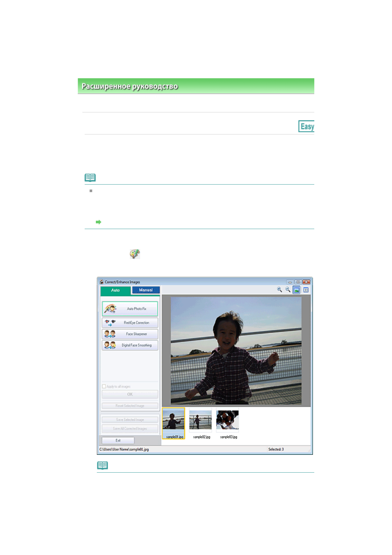The width and height of the screenshot is (392, 555).
Task: Switch to the Auto tab
Action: click(x=115, y=290)
